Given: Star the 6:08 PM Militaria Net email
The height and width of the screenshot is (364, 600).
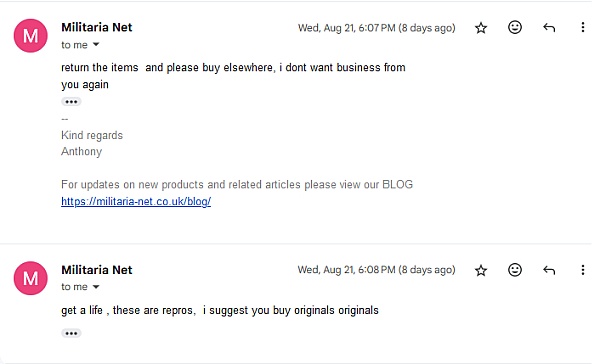Looking at the screenshot, I should (481, 271).
